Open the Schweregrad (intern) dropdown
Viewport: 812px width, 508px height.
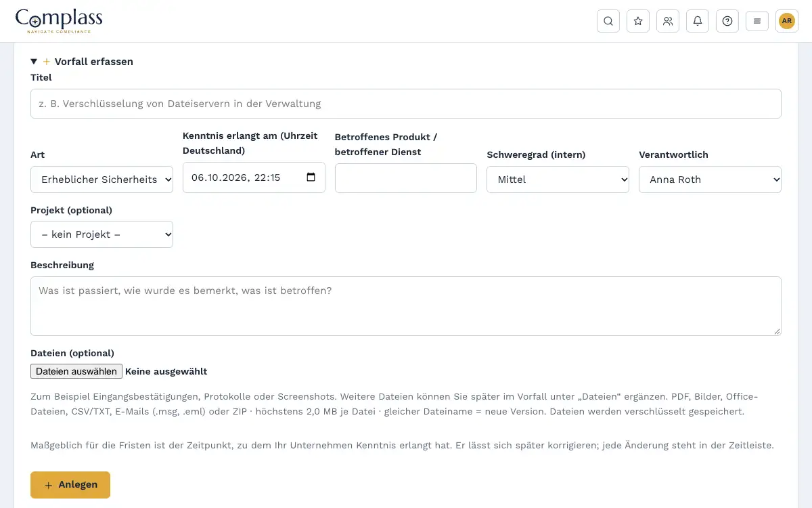coord(558,179)
